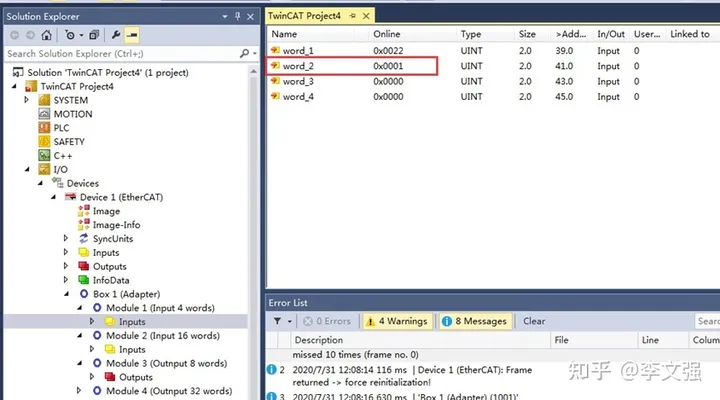
Task: Click the Back arrow in Solution Explorer toolbar
Action: tap(15, 35)
